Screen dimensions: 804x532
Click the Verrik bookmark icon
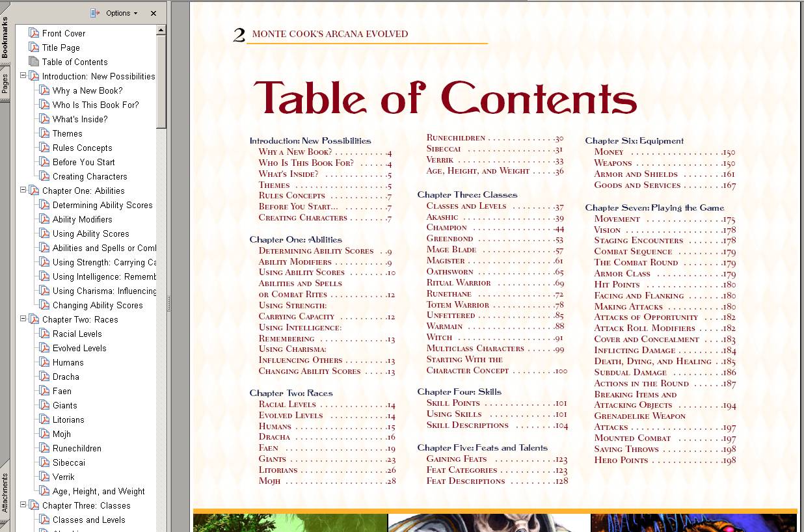click(x=44, y=477)
